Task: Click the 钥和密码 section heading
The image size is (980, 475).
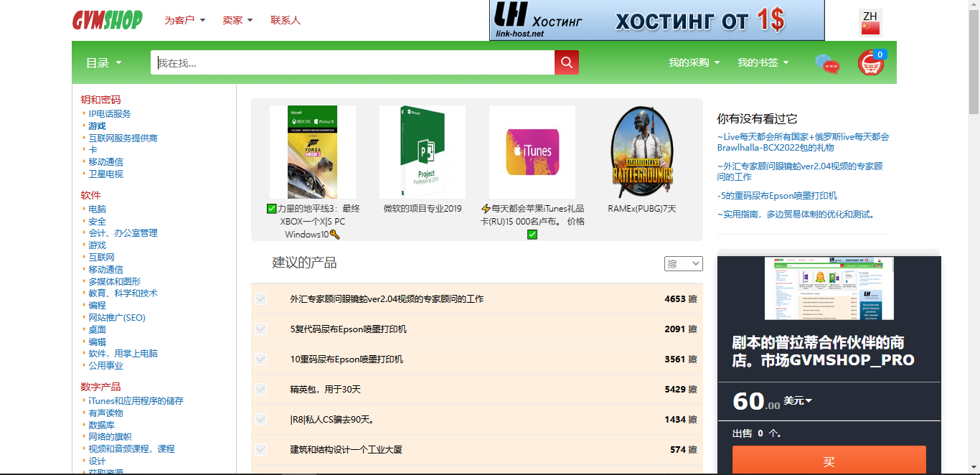Action: [100, 100]
